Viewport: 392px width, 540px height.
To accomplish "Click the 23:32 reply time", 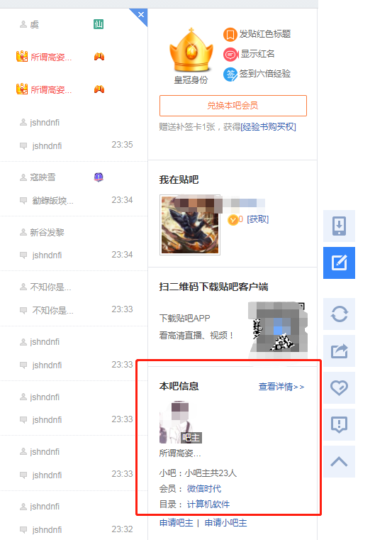I will pos(122,529).
